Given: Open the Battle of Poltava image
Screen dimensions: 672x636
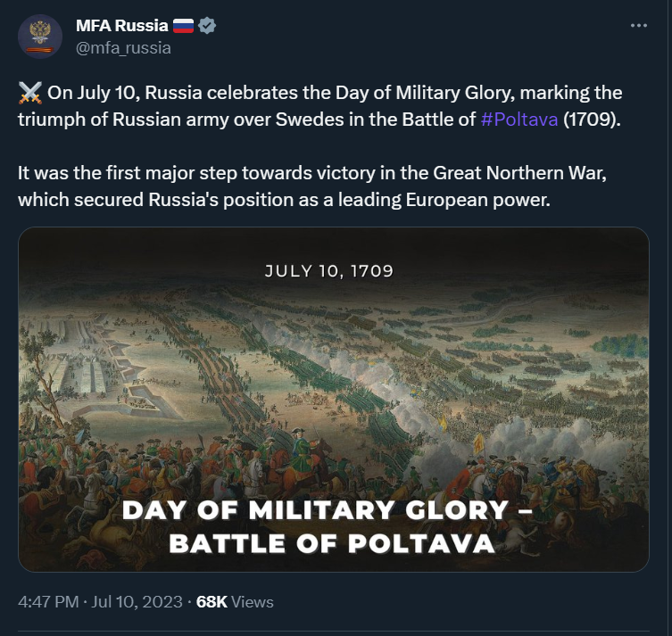Looking at the screenshot, I should pos(334,399).
